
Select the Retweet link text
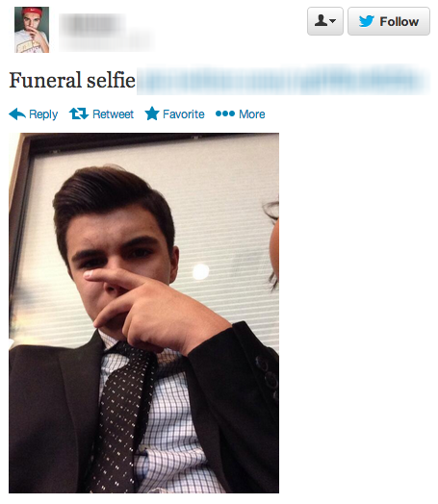pos(113,114)
